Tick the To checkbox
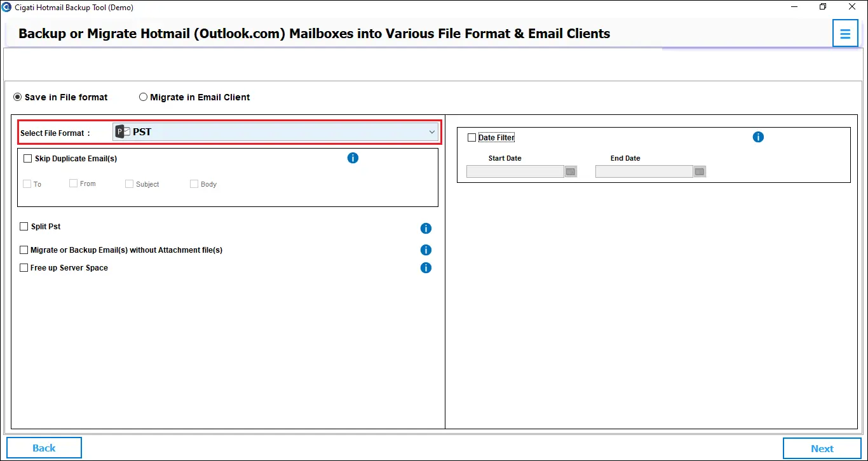Viewport: 868px width, 461px height. [x=27, y=184]
